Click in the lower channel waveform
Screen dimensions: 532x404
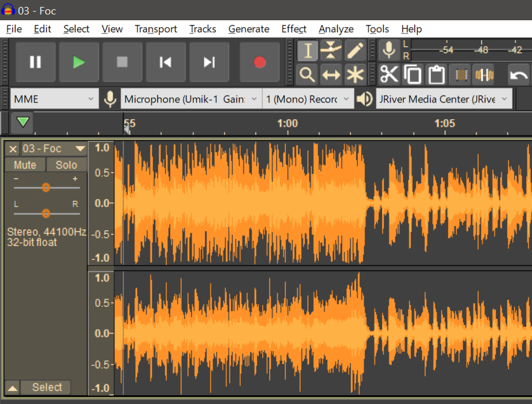pyautogui.click(x=323, y=333)
